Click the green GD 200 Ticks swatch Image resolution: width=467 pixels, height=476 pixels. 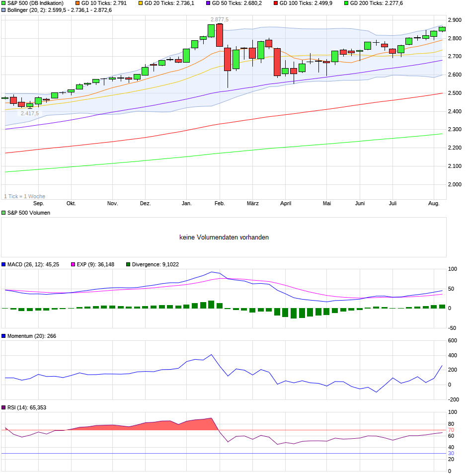tap(347, 3)
